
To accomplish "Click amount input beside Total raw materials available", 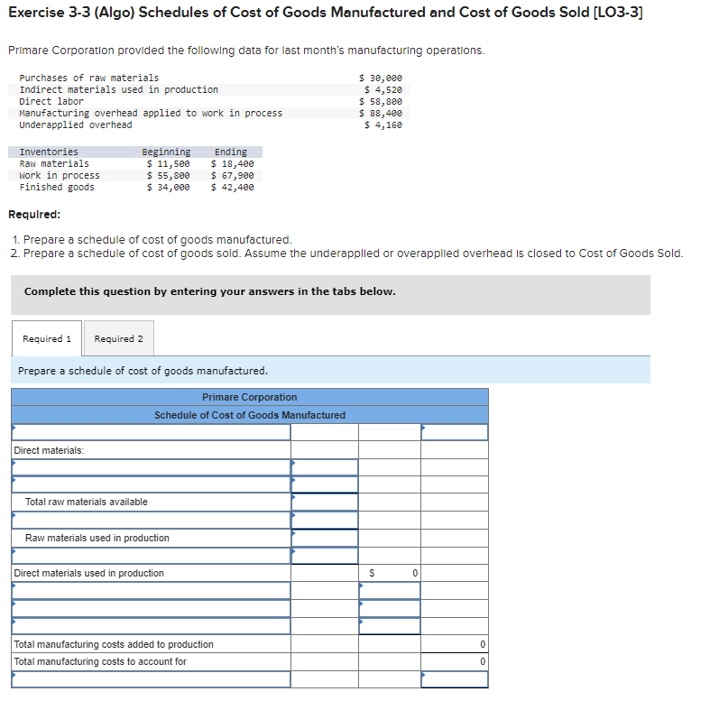I will point(325,502).
